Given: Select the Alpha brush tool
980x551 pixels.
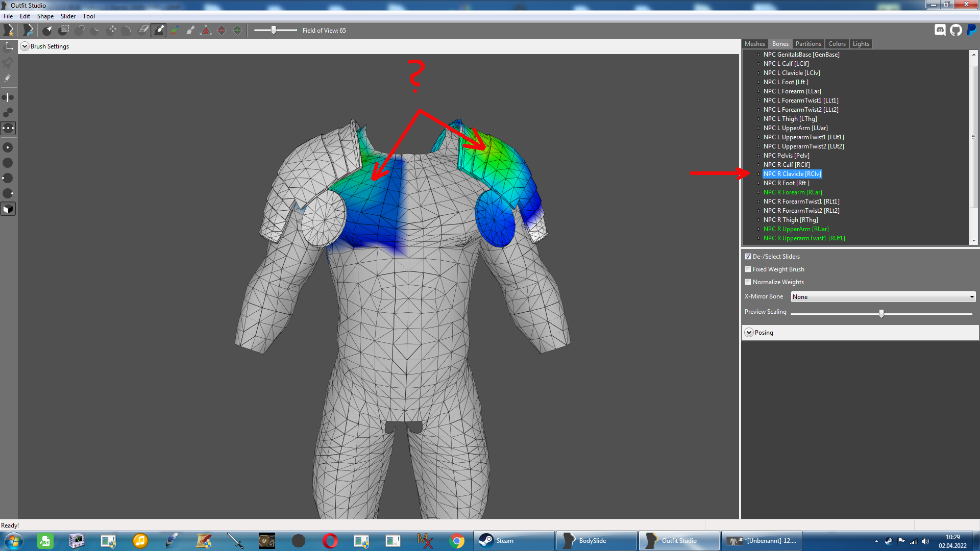Looking at the screenshot, I should (x=190, y=30).
